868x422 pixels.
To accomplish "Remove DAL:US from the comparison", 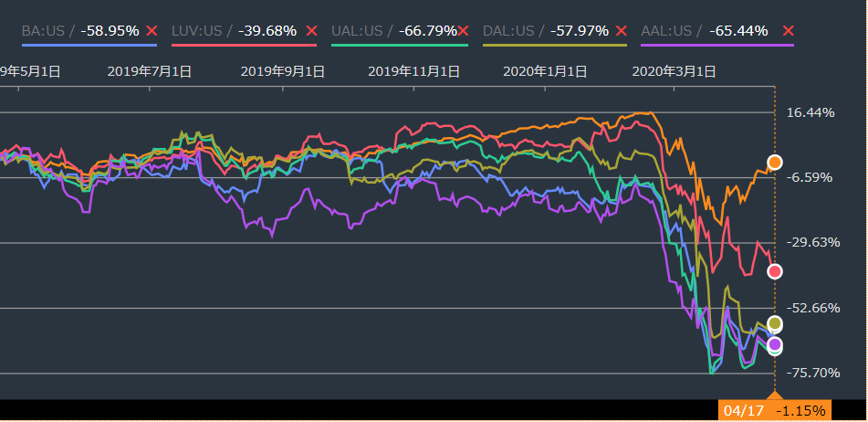I will click(621, 31).
